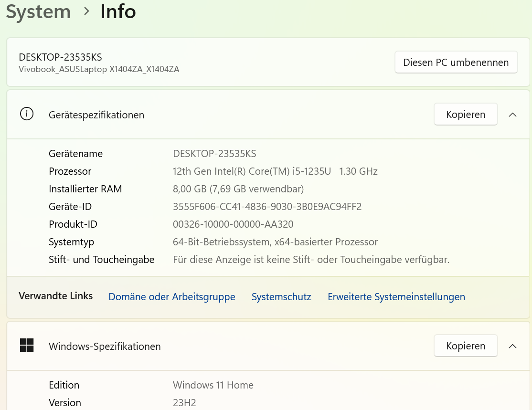Click the Windows logo icon beside Windows-Spezifikationen
This screenshot has width=532, height=410.
[27, 345]
